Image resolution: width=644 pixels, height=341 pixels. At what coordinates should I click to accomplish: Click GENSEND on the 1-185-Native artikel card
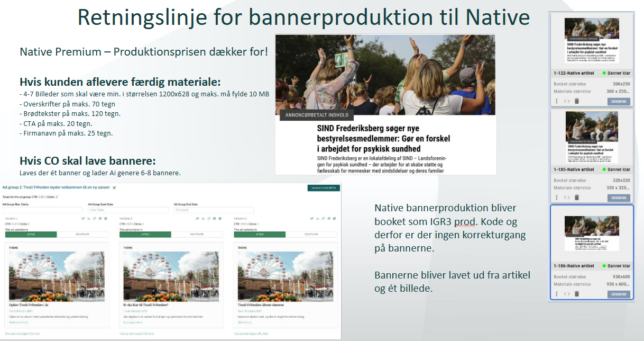point(619,198)
